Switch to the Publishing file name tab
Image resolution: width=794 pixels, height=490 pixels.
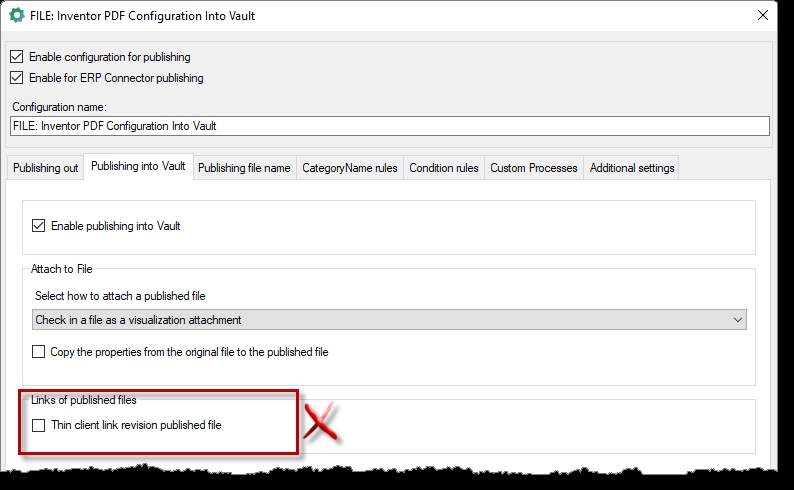pos(244,168)
